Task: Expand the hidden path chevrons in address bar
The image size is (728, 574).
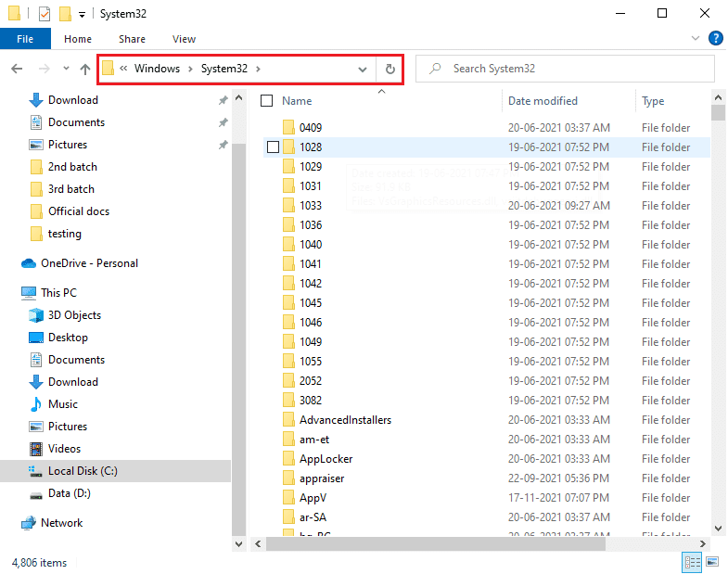Action: [123, 69]
